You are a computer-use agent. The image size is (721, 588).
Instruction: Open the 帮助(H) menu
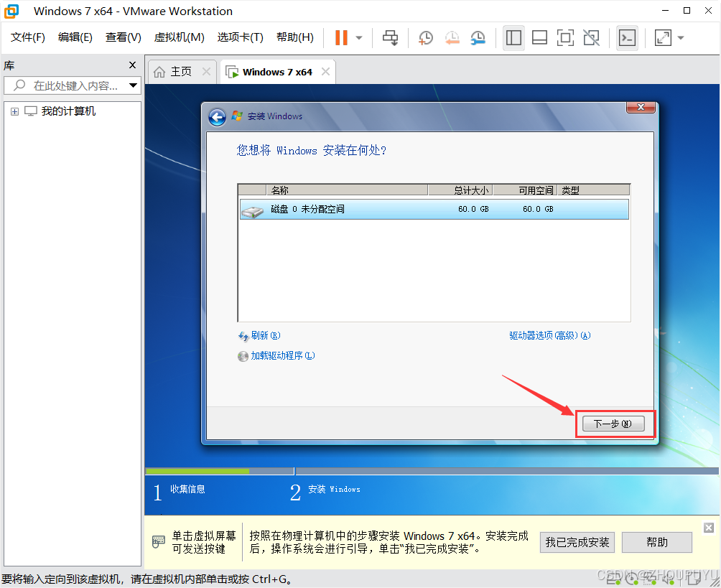coord(294,37)
